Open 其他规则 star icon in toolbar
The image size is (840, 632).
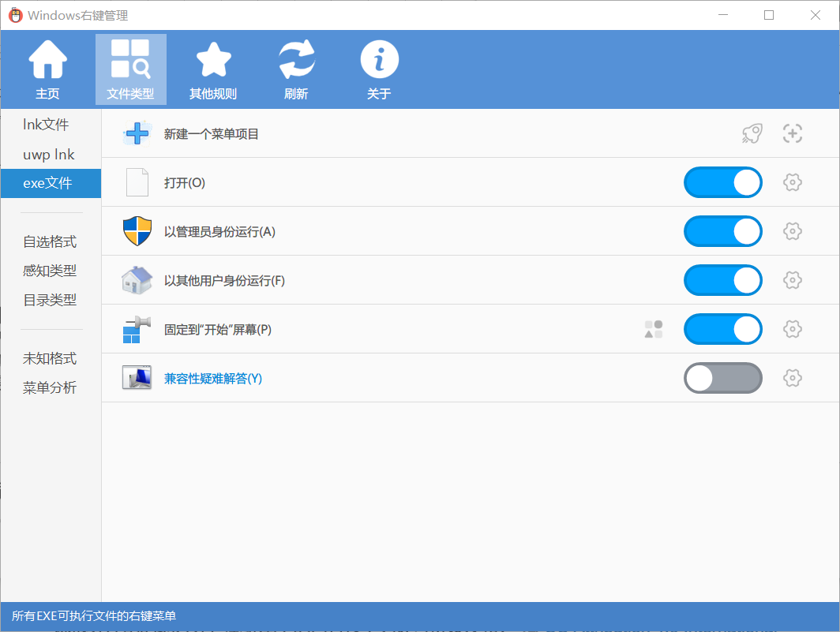(213, 62)
